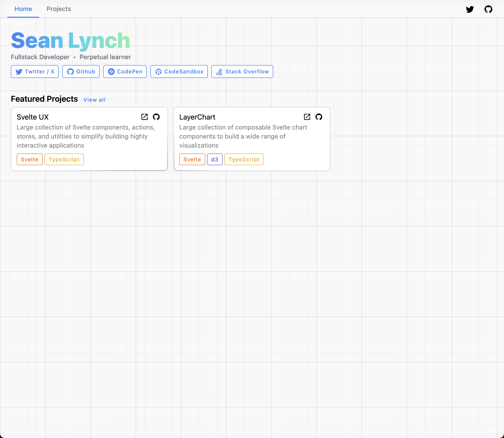Click the GitHub logo in the top-right corner
504x438 pixels.
coord(489,9)
